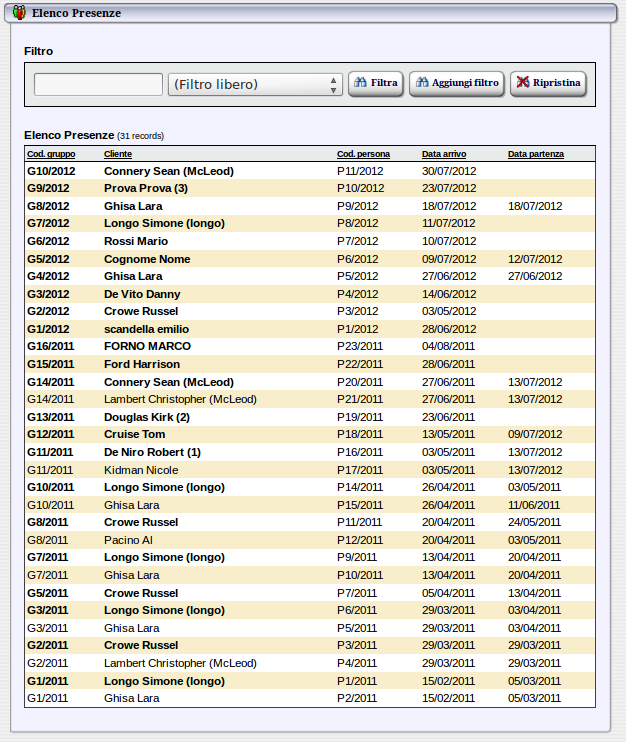The width and height of the screenshot is (626, 742).
Task: Click Pacino Al client entry
Action: pos(128,540)
